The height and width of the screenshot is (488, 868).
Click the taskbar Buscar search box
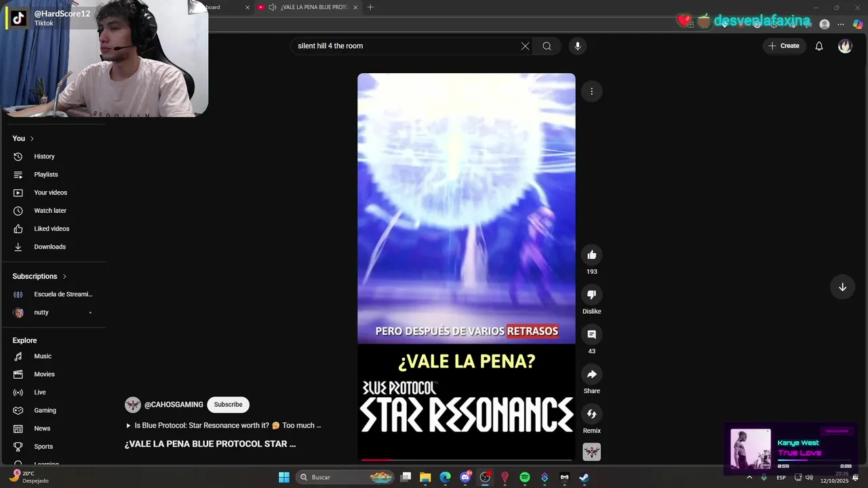(x=346, y=477)
